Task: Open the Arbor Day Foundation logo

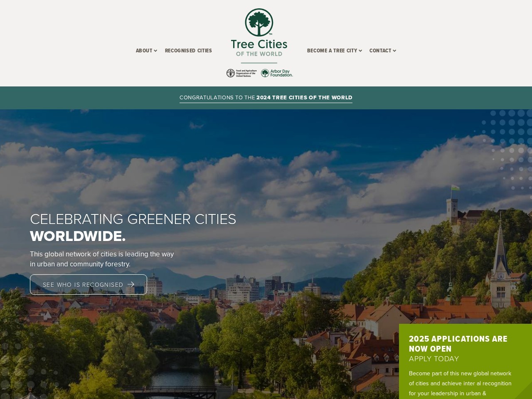Action: coord(277,73)
